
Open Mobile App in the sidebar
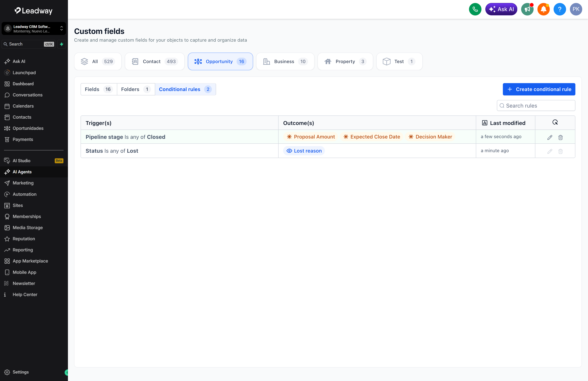(x=34, y=272)
